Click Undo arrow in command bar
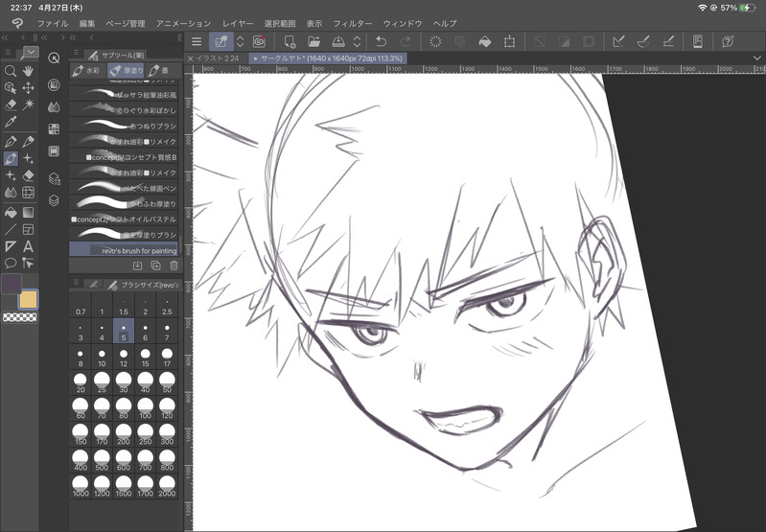Screen dimensions: 766x532 (381, 42)
